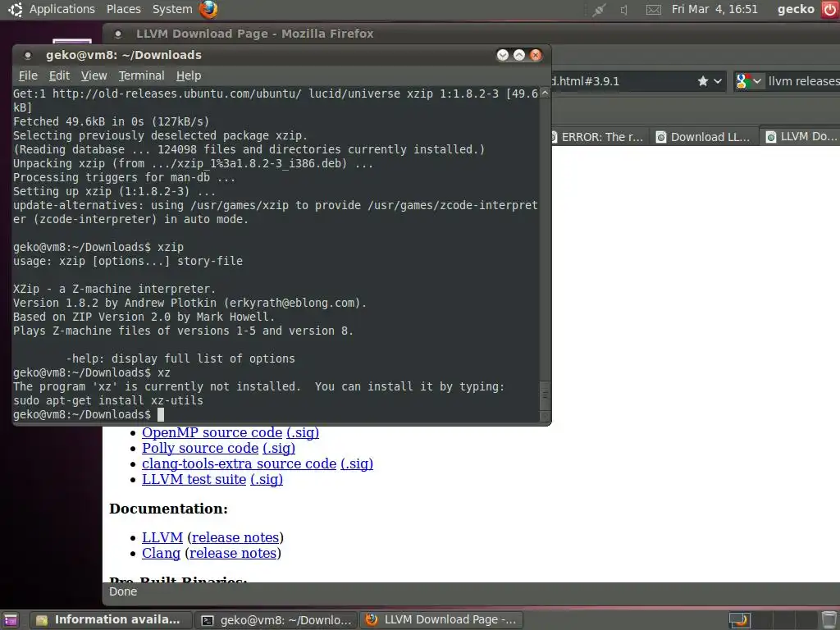Image resolution: width=840 pixels, height=630 pixels.
Task: Open the terminal File menu
Action: pos(29,75)
